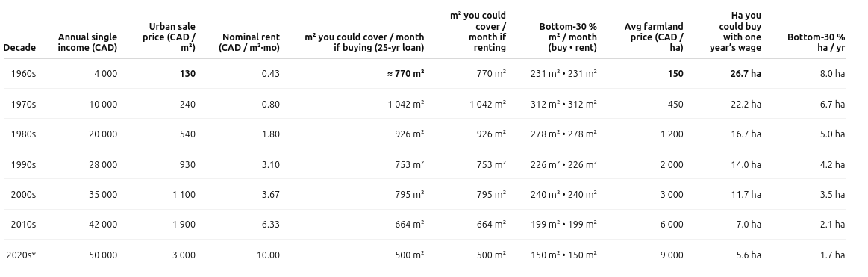
Task: Click the bold ≈ 770 m² cell
Action: pyautogui.click(x=406, y=74)
